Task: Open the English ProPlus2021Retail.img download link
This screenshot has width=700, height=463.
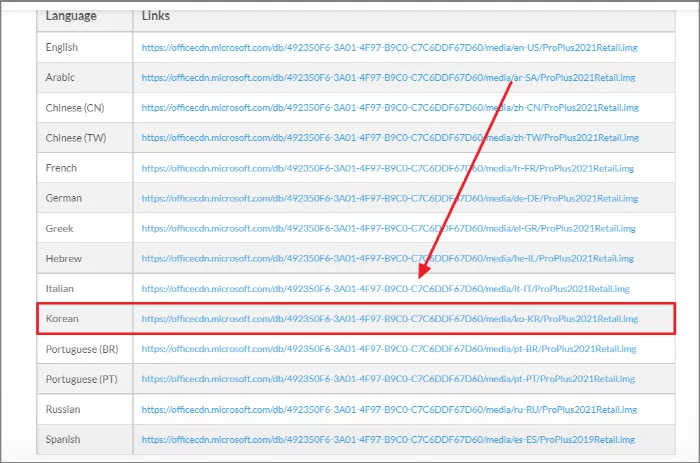Action: click(x=389, y=48)
